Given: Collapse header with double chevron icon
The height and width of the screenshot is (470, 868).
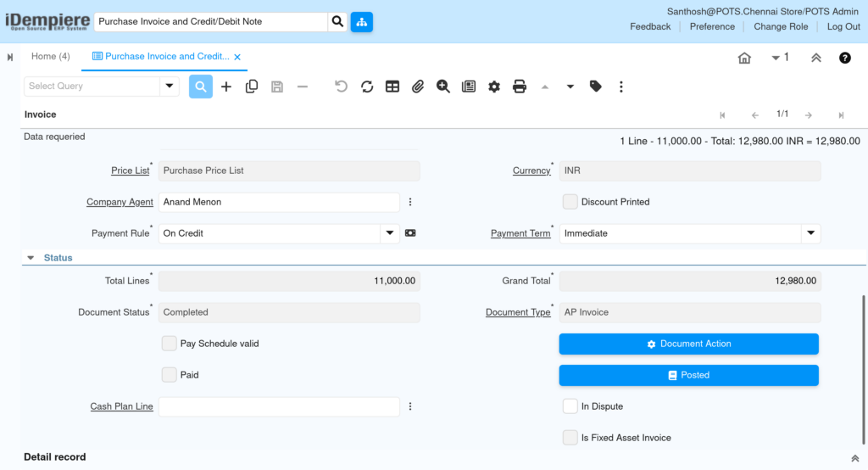Looking at the screenshot, I should point(816,58).
